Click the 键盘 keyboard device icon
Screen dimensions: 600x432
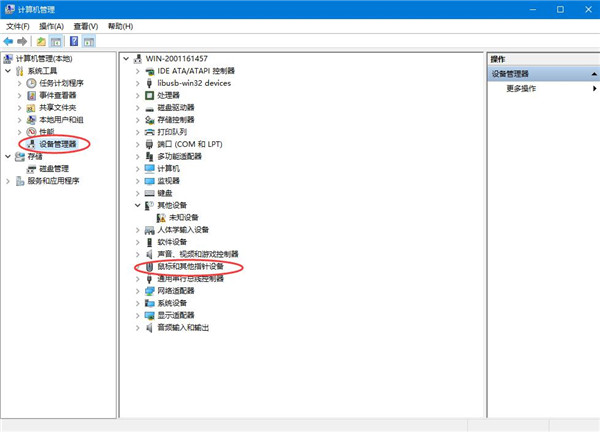(150, 193)
